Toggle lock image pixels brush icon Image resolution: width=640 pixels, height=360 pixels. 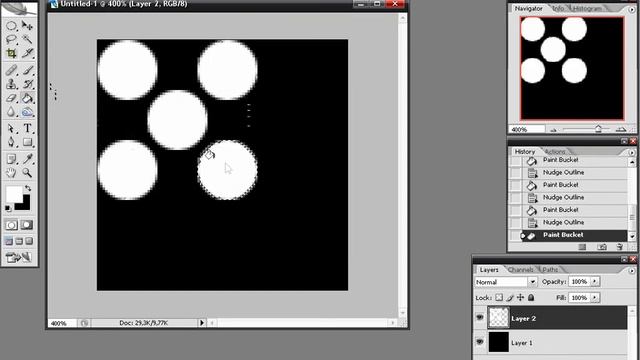[510, 298]
